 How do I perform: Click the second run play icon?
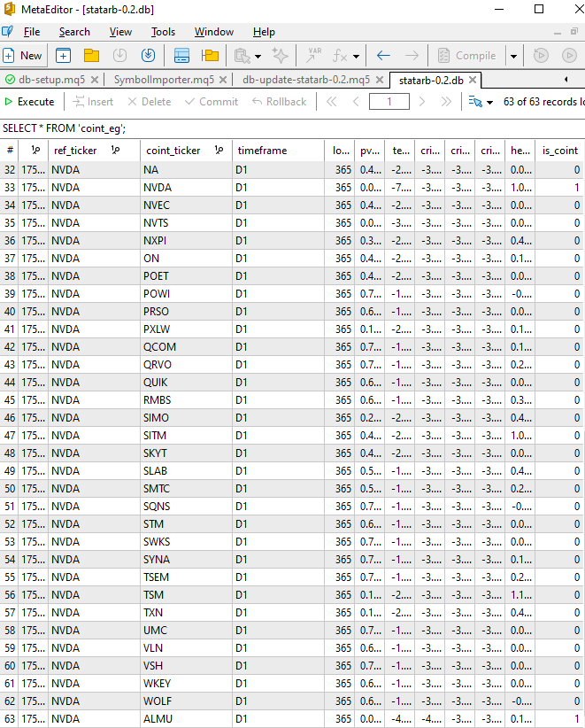pos(569,56)
